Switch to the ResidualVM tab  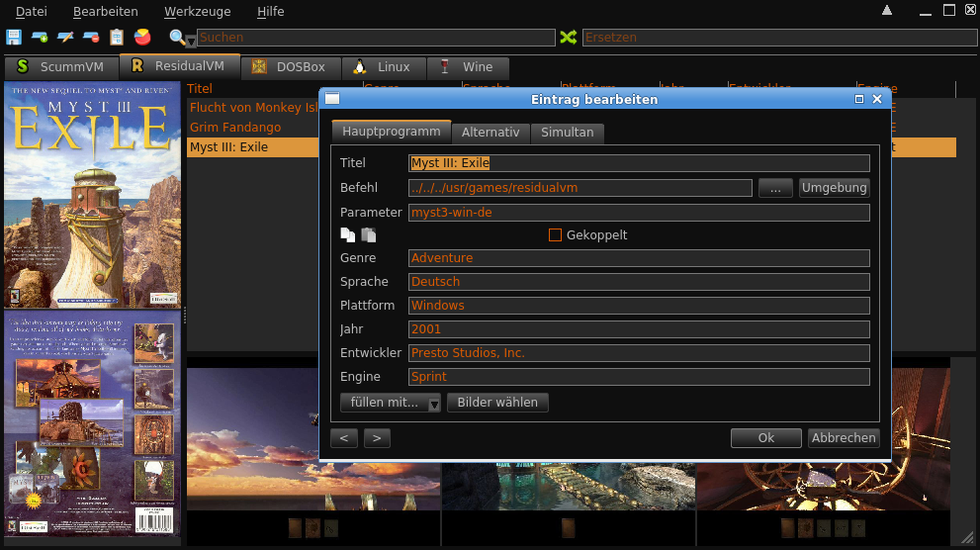tap(180, 66)
